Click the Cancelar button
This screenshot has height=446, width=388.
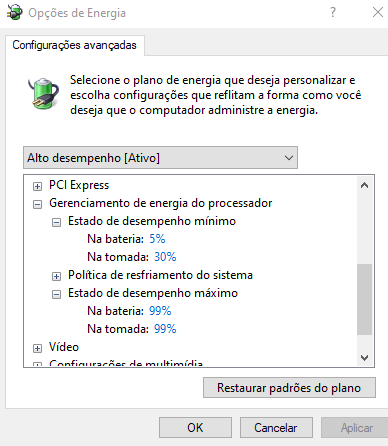point(276,428)
